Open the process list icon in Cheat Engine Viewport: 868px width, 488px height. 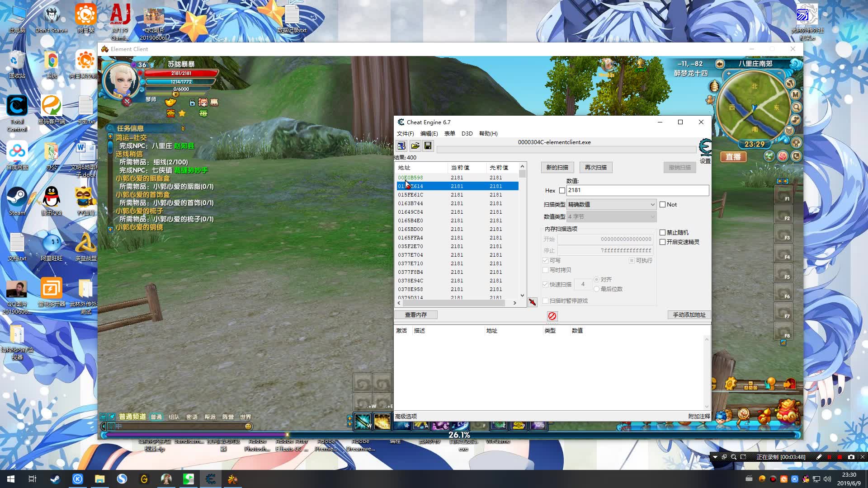[x=401, y=145]
